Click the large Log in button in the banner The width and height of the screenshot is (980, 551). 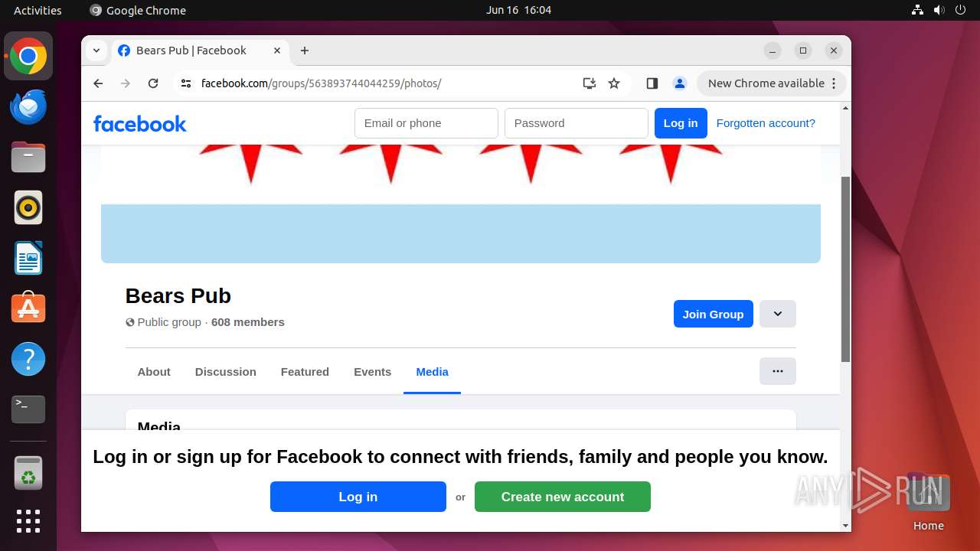coord(358,497)
